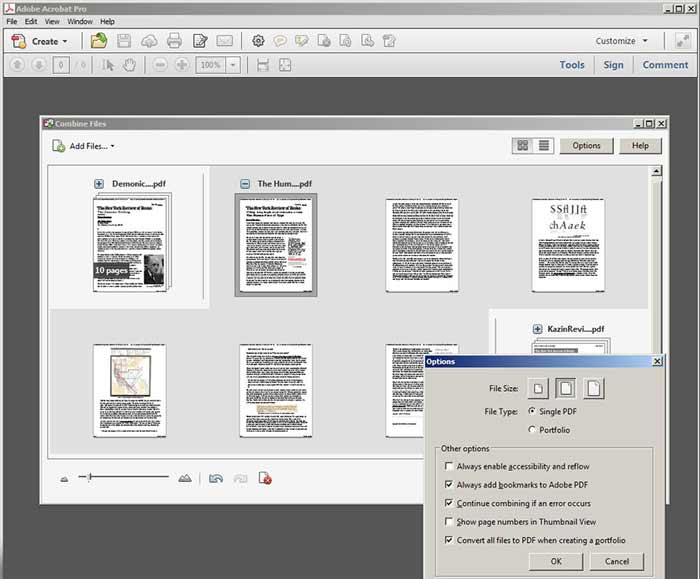The width and height of the screenshot is (700, 579).
Task: Click the small mountains shrink thumbnails icon
Action: (x=64, y=479)
